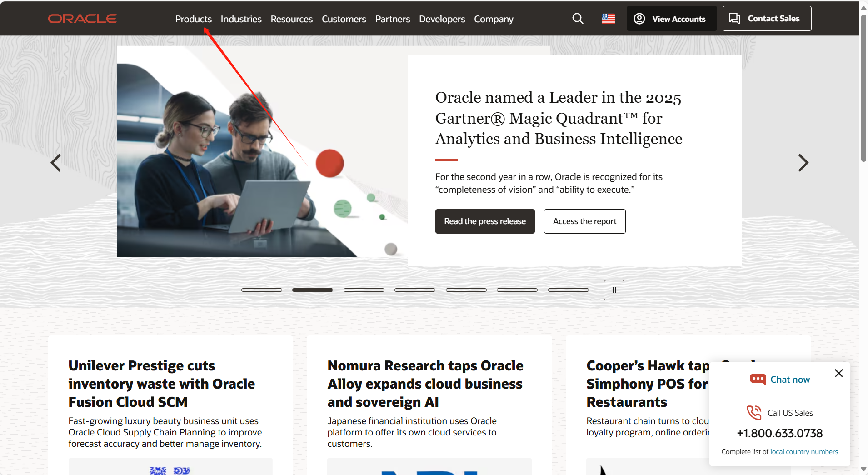868x475 pixels.
Task: Open the Resources menu
Action: 292,19
